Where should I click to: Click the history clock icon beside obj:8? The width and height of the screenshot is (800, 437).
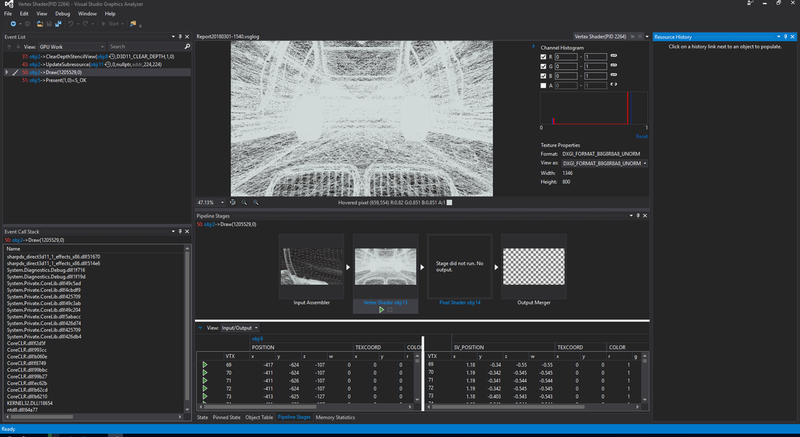click(x=112, y=57)
